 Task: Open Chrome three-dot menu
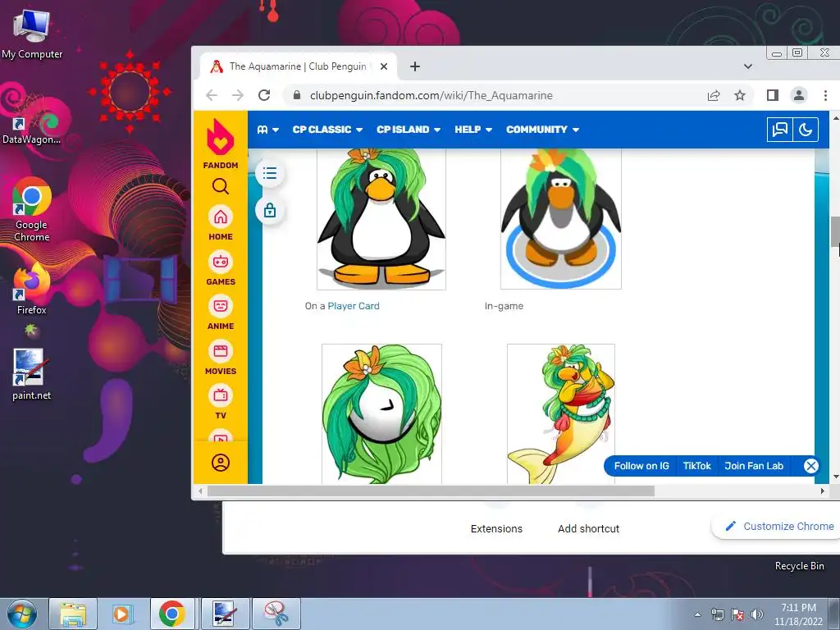point(825,95)
